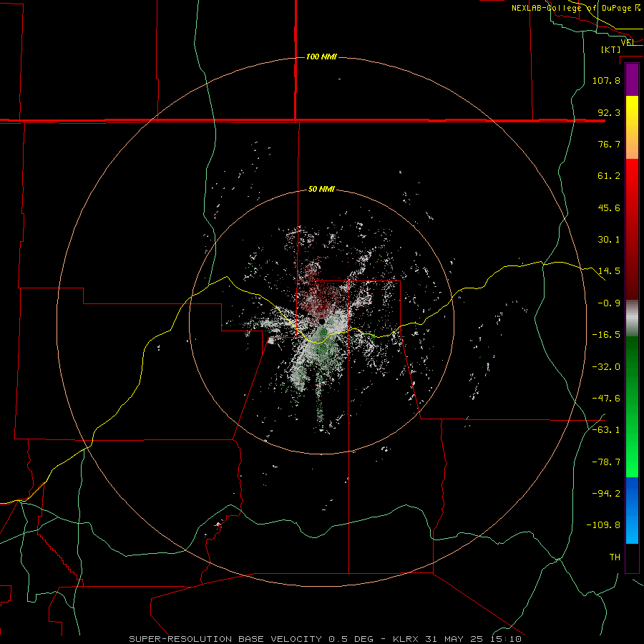This screenshot has width=644, height=644.
Task: Click the 30.1 velocity scale label
Action: point(609,240)
